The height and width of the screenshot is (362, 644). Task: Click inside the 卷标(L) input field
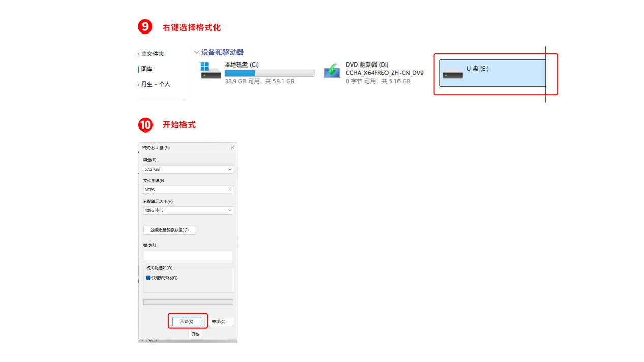(188, 255)
